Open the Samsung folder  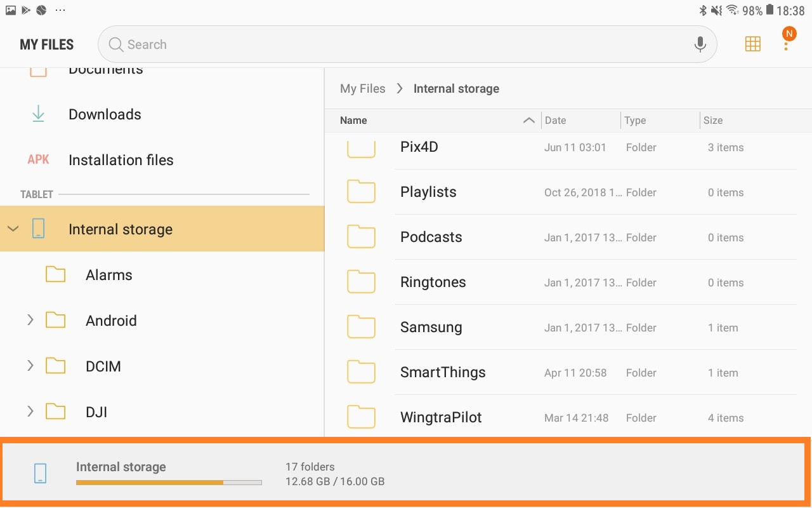(431, 327)
